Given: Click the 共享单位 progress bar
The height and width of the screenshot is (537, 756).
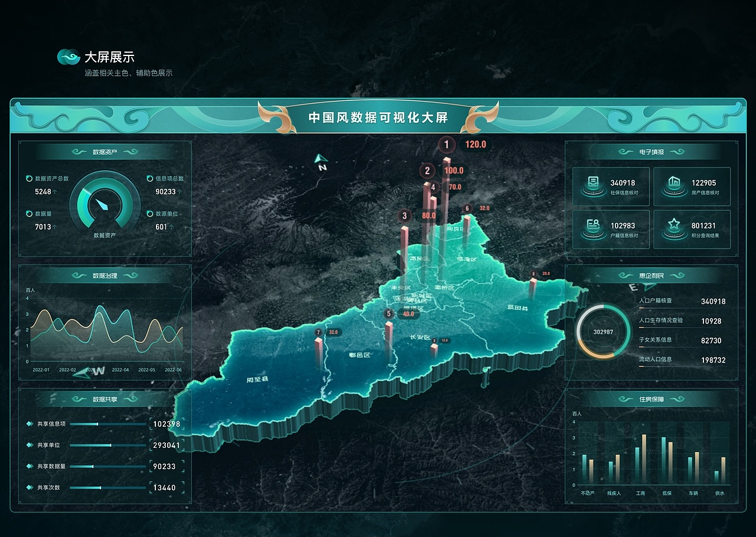Looking at the screenshot, I should coord(107,445).
